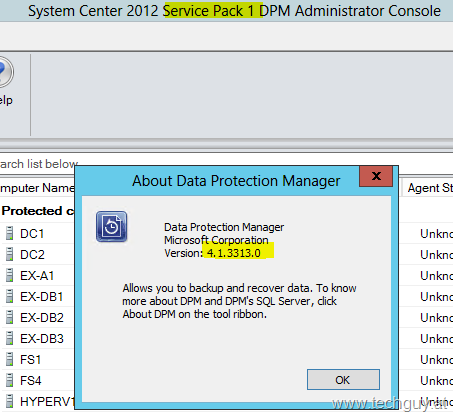Select the EX-DB2 server icon

click(10, 317)
